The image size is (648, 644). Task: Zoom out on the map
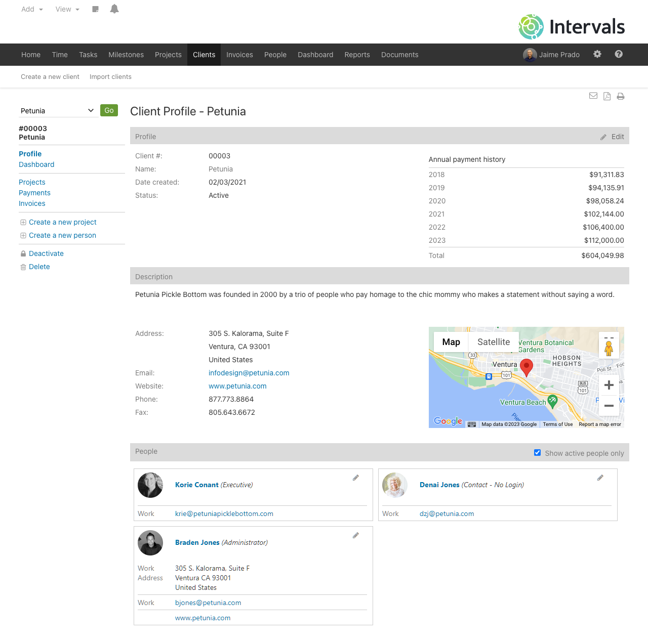click(609, 406)
